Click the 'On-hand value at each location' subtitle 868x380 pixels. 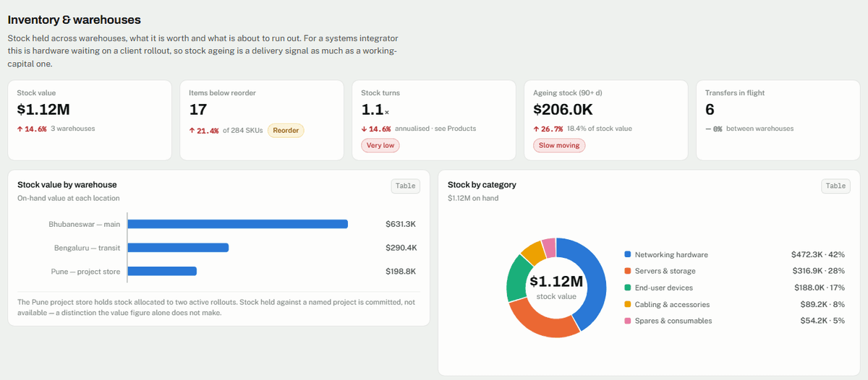click(69, 198)
